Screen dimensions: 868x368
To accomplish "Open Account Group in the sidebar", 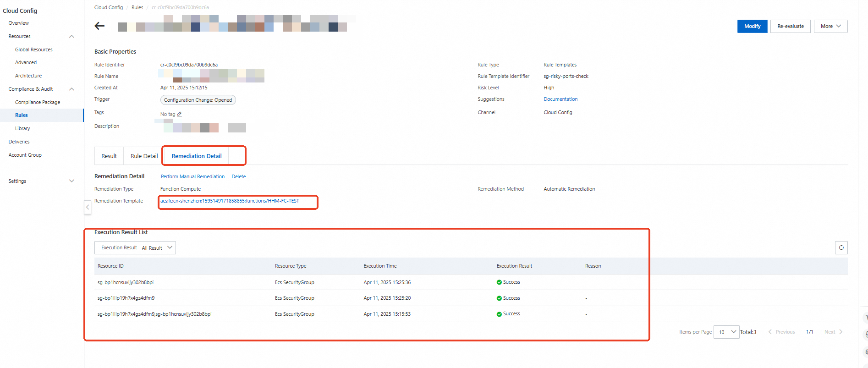I will pyautogui.click(x=25, y=155).
